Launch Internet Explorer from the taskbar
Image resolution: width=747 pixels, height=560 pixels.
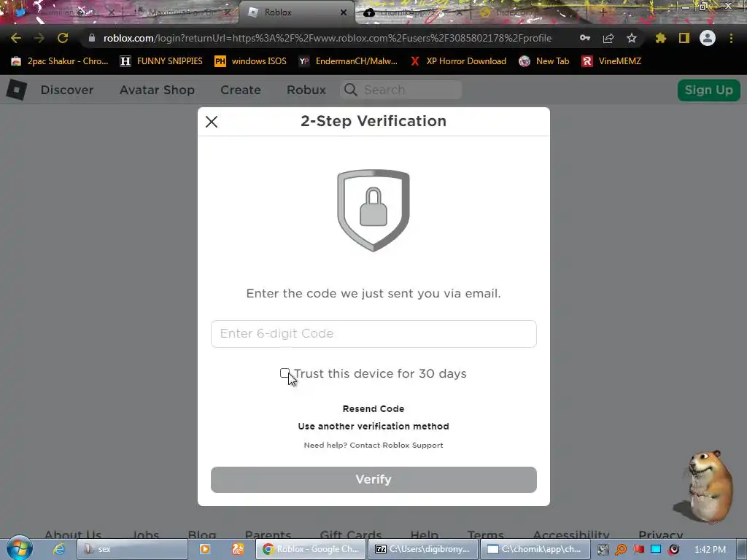point(59,549)
